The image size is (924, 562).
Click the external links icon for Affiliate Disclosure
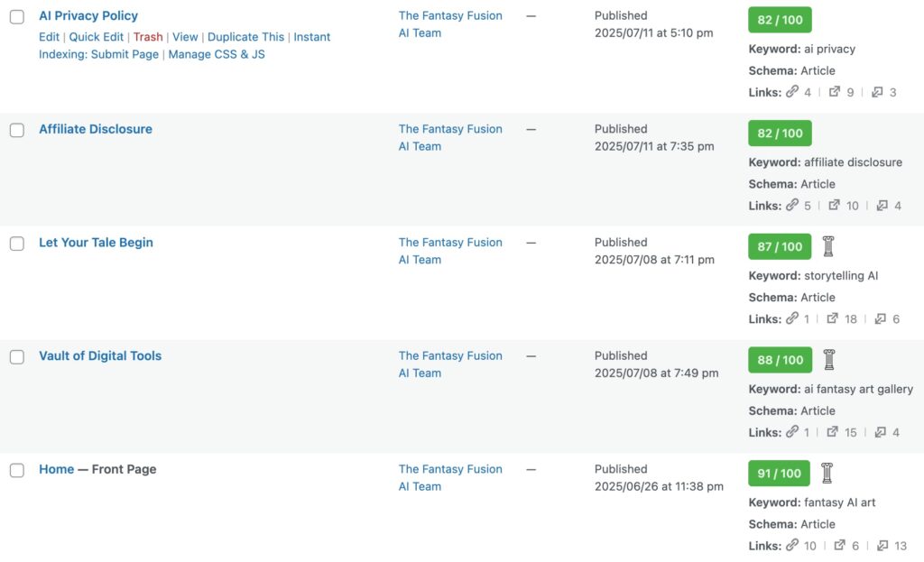tap(835, 206)
